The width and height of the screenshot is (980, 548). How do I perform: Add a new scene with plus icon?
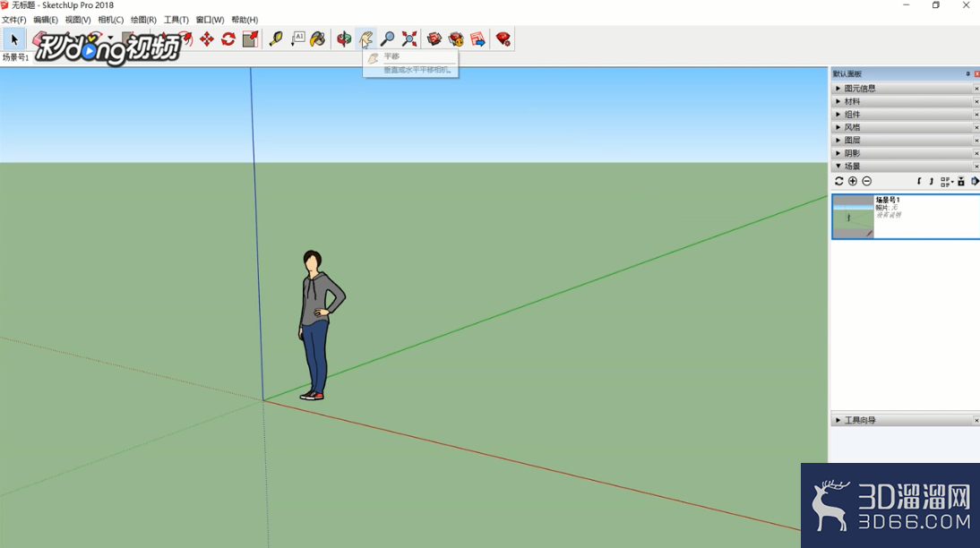point(853,181)
